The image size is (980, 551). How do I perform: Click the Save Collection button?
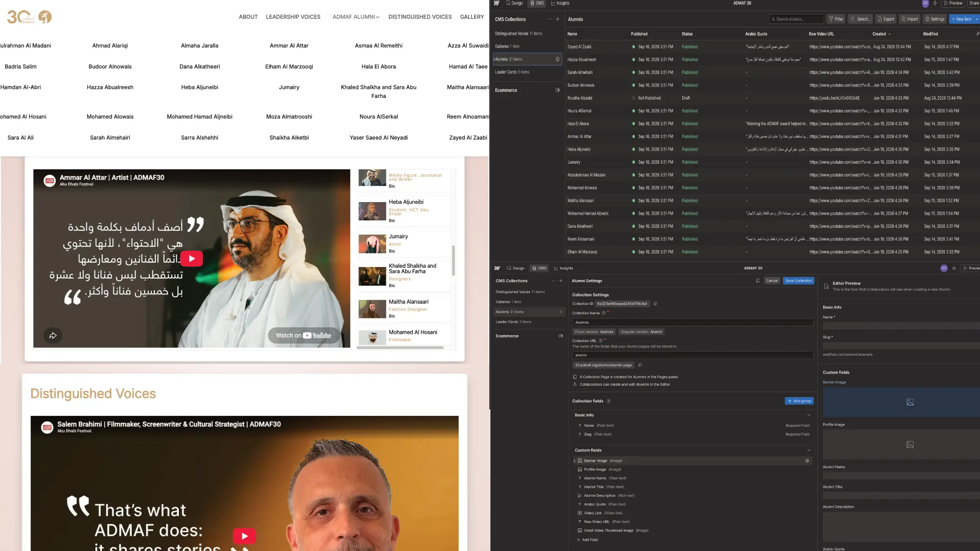click(x=798, y=281)
